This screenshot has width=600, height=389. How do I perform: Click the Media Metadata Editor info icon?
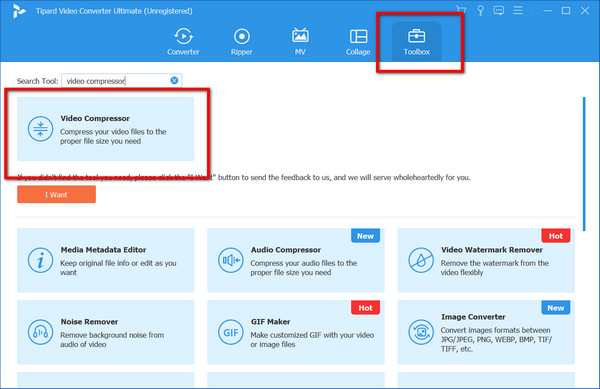point(40,260)
